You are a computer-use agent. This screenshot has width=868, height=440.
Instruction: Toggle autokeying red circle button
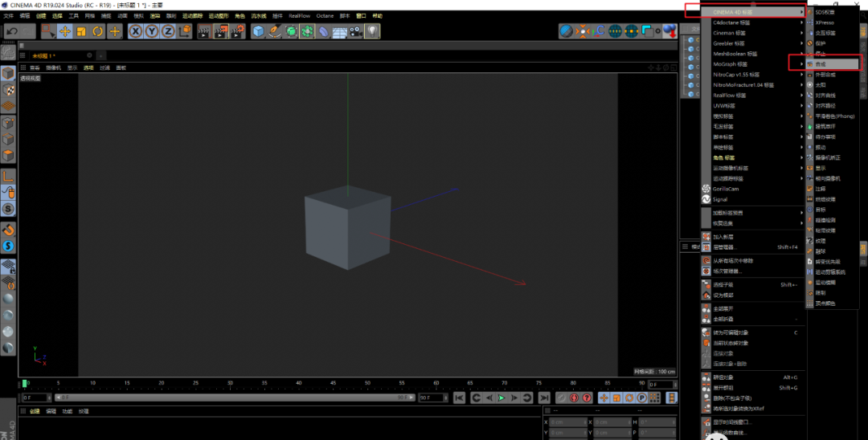point(574,397)
